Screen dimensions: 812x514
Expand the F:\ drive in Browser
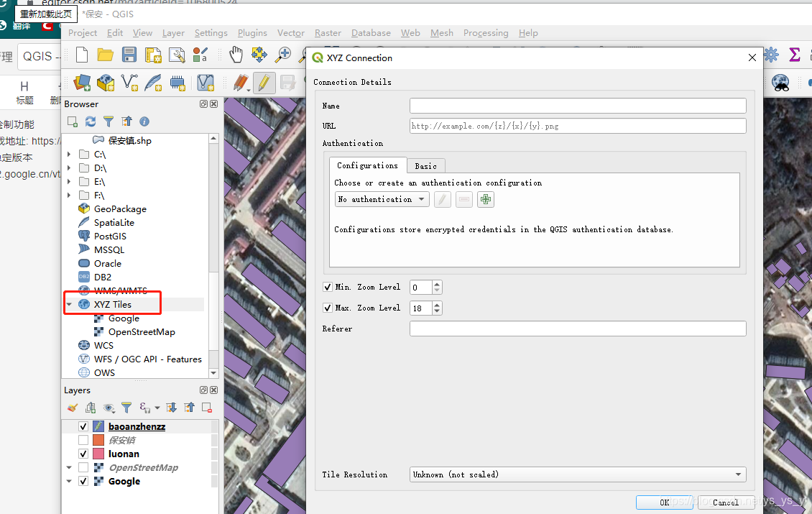pos(69,196)
